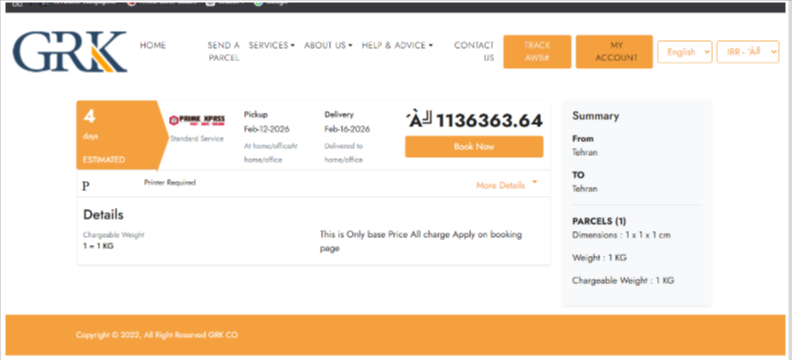Click Dimensions : 1 x 1 x 1 cm

[621, 235]
